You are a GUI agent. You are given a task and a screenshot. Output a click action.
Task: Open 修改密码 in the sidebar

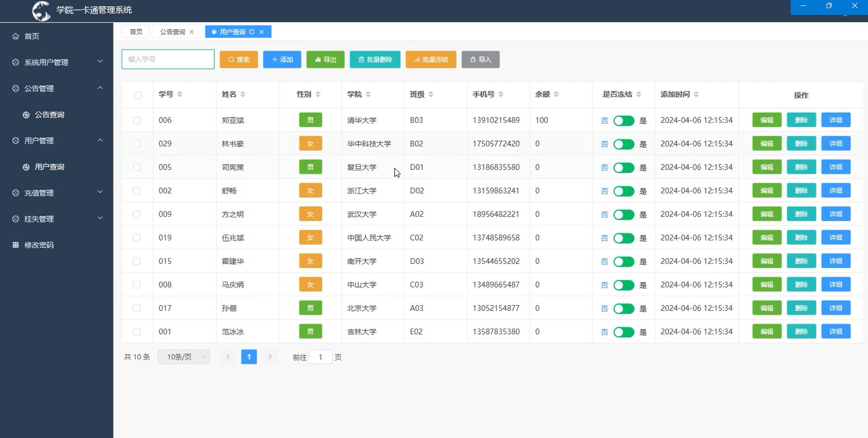click(57, 245)
